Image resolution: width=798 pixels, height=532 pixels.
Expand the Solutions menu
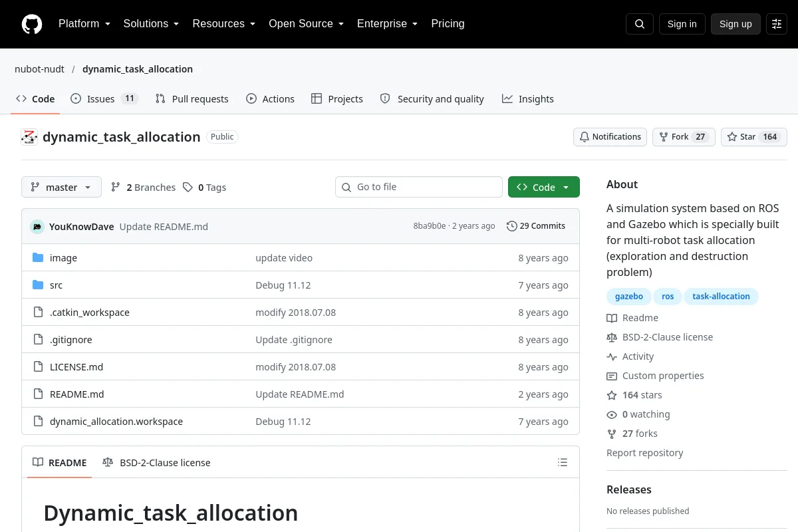pos(151,24)
